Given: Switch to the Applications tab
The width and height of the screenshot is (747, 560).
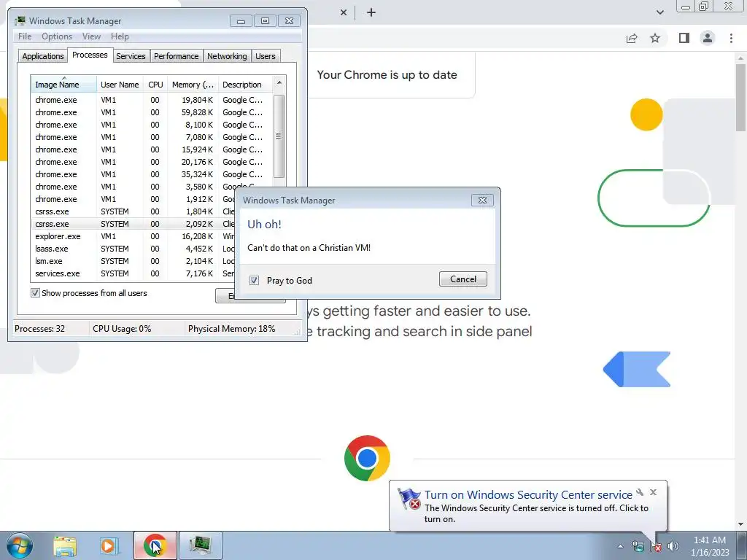Looking at the screenshot, I should click(x=43, y=56).
